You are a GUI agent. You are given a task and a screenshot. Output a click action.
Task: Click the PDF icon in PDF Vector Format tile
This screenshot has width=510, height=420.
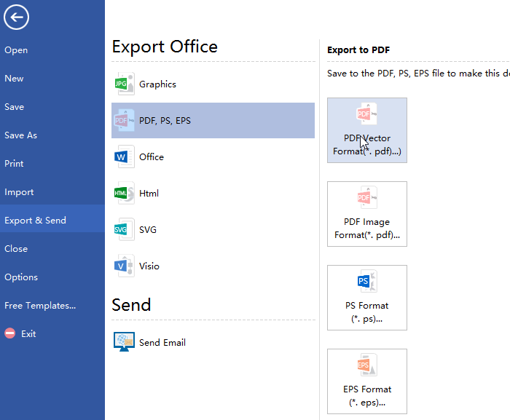tap(367, 114)
